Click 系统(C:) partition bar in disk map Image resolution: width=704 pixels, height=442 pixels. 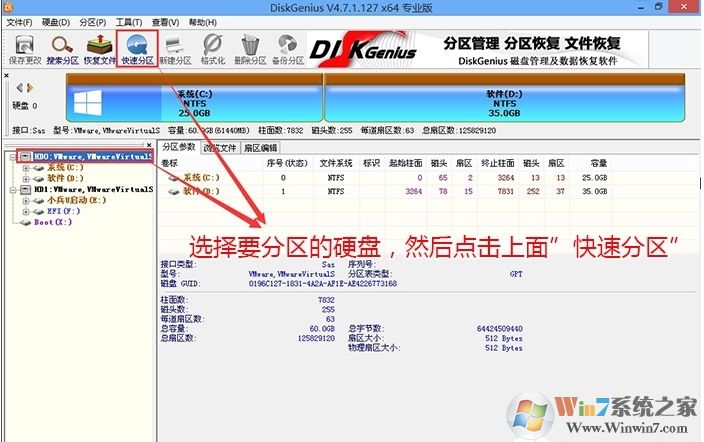tap(194, 98)
